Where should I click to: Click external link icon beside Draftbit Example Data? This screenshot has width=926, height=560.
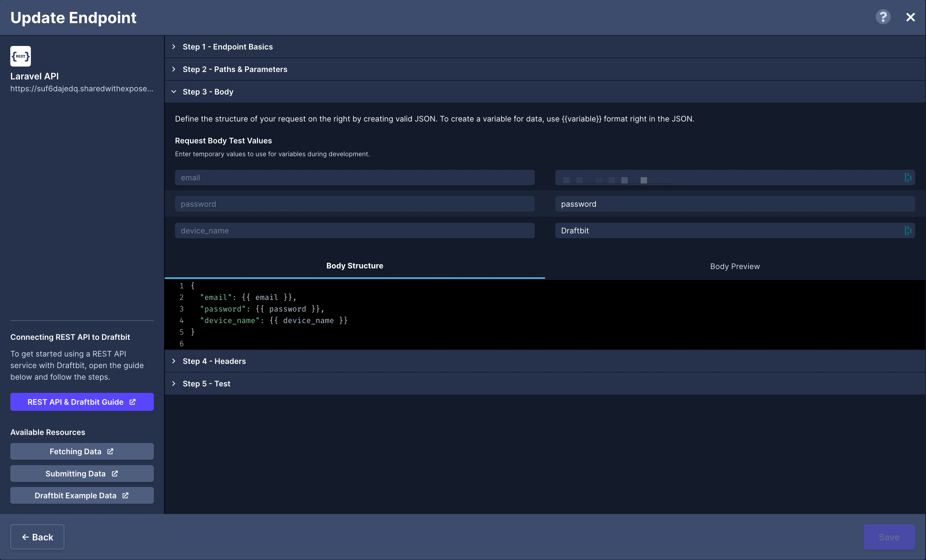pyautogui.click(x=125, y=495)
